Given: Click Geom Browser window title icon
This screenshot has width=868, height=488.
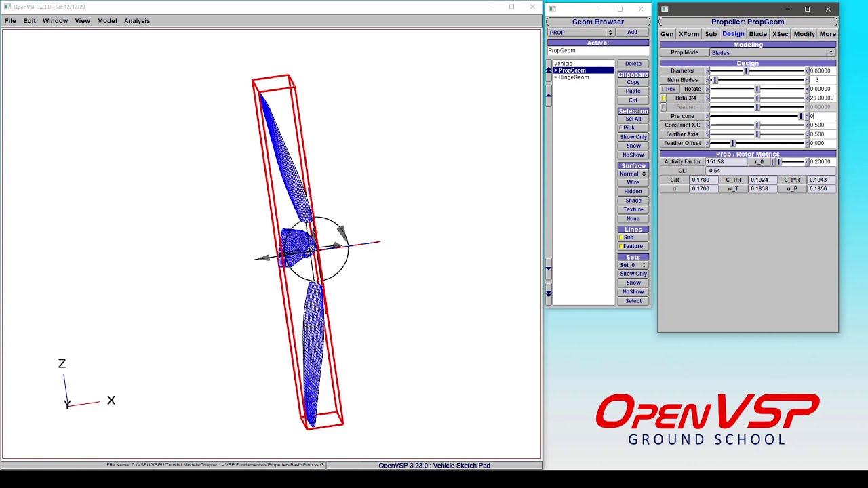Looking at the screenshot, I should pos(552,9).
